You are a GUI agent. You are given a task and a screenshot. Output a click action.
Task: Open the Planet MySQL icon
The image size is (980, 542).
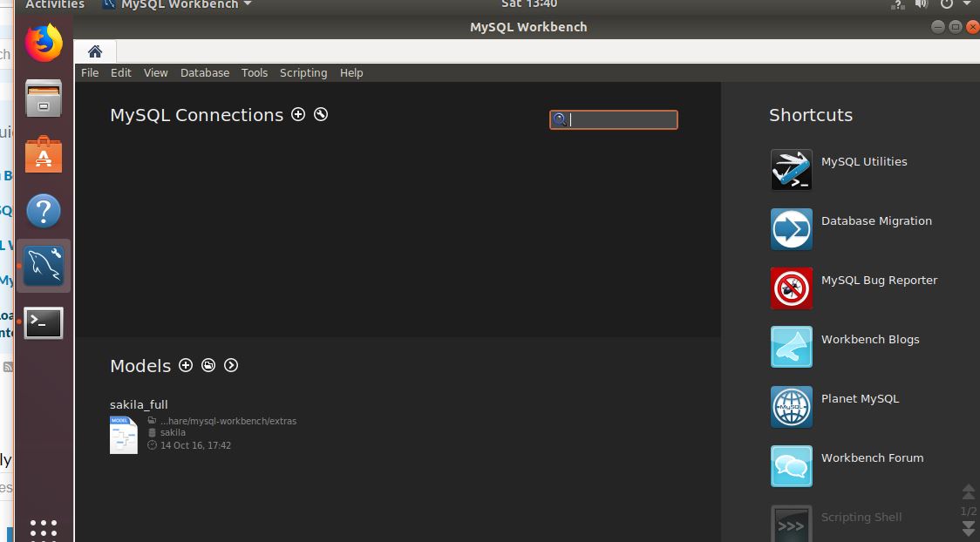coord(791,406)
